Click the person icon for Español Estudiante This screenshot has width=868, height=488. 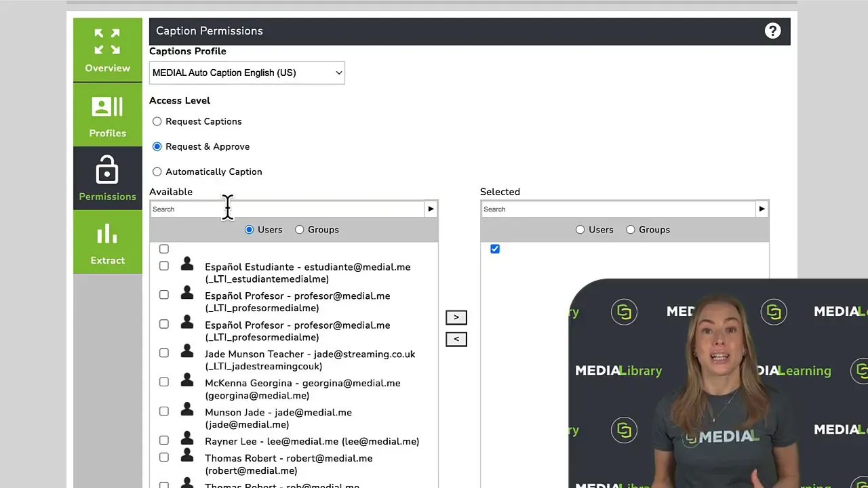tap(187, 264)
